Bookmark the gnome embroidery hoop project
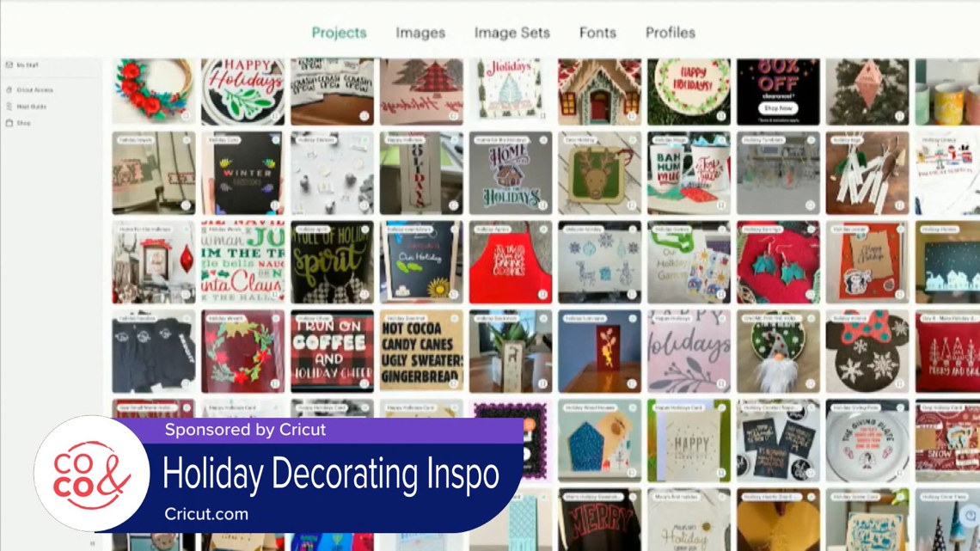This screenshot has width=980, height=551. pyautogui.click(x=810, y=383)
